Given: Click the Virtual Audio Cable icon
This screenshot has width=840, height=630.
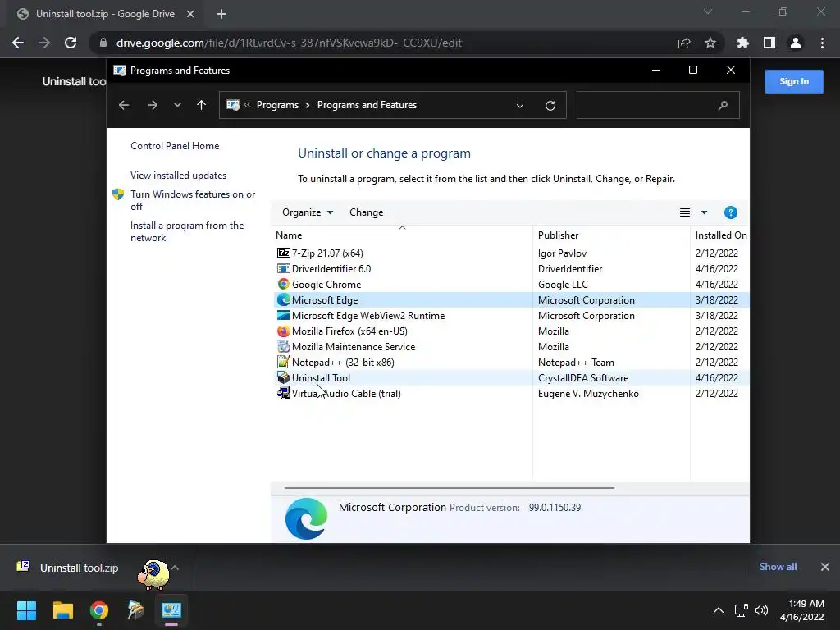Looking at the screenshot, I should pos(283,393).
